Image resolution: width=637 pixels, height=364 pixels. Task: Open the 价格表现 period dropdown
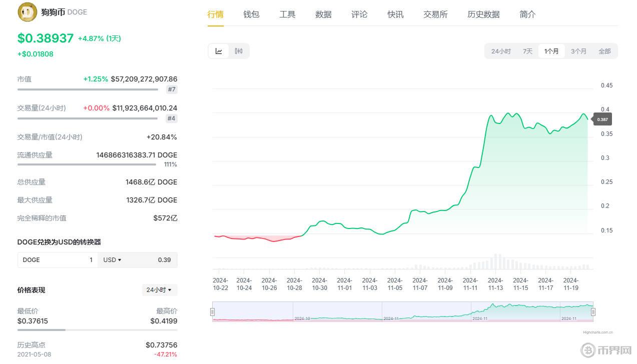(x=159, y=290)
